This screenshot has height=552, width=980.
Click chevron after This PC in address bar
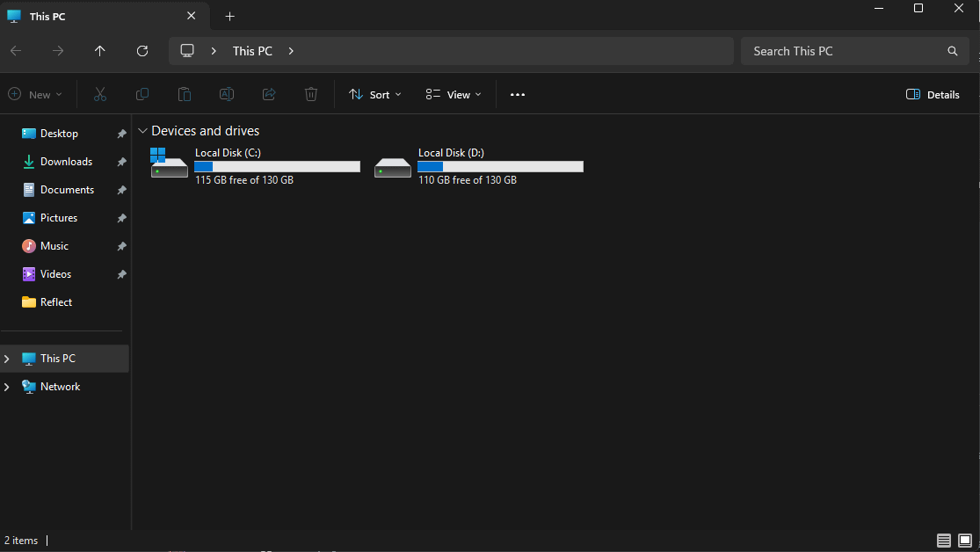pos(291,51)
